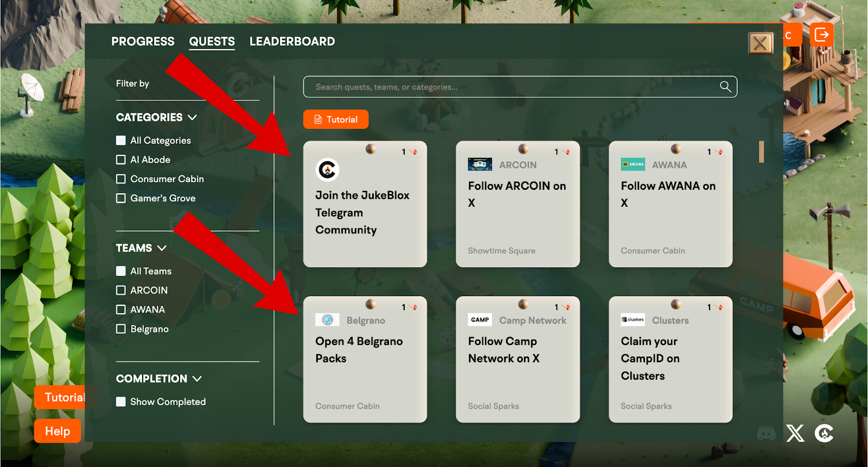Click the AWANA team logo icon
This screenshot has width=868, height=467.
point(633,164)
